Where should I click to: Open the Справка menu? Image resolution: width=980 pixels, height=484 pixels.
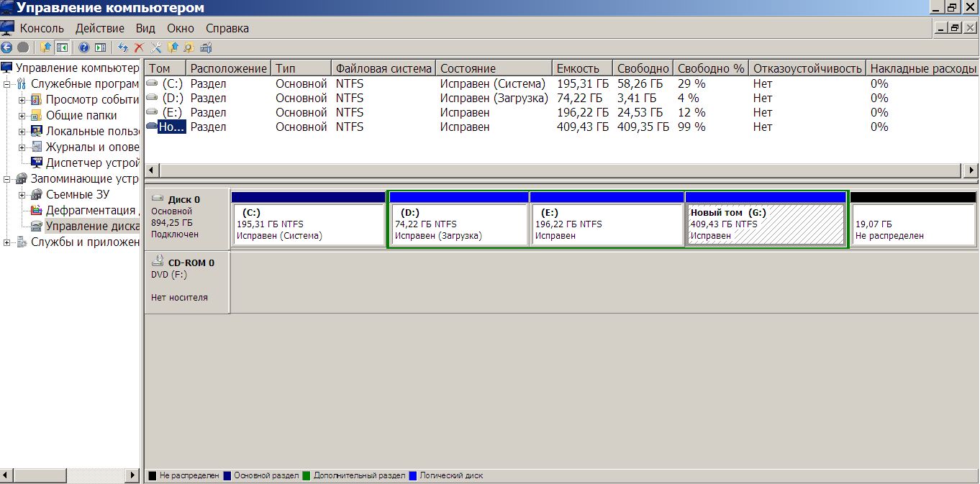(227, 29)
